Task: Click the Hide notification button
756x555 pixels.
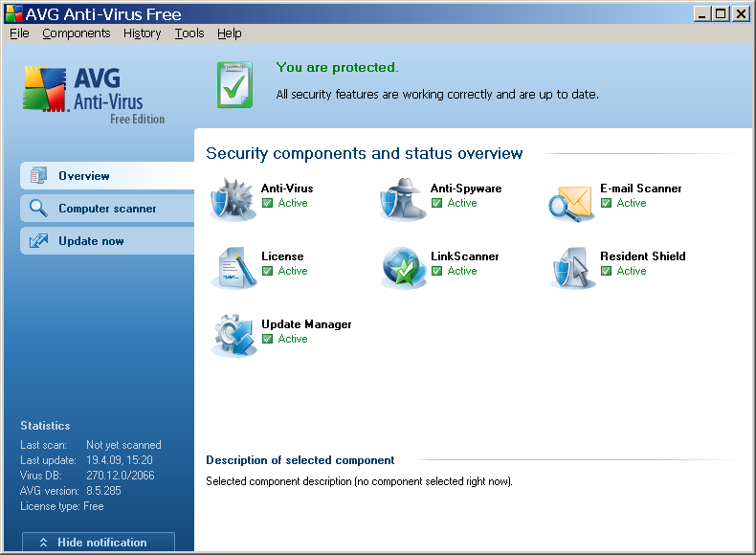Action: click(99, 542)
